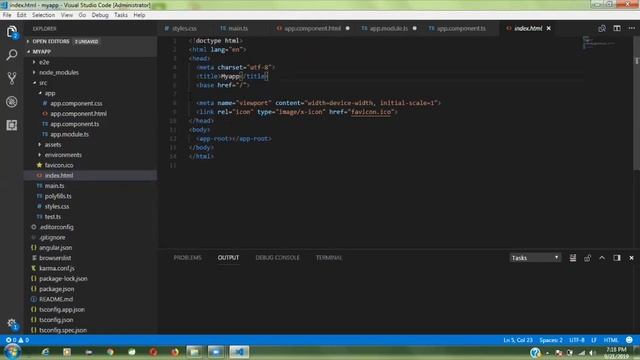Click LF end of line indicator
The image size is (640, 360).
pos(594,340)
